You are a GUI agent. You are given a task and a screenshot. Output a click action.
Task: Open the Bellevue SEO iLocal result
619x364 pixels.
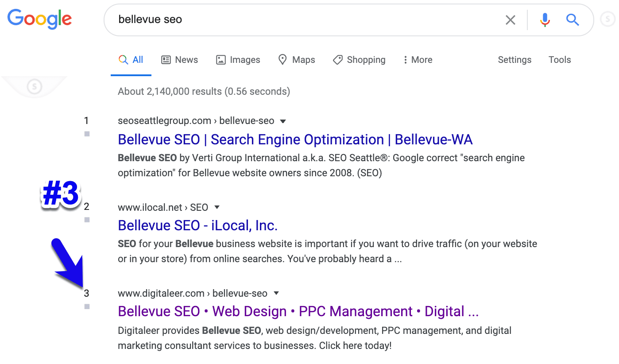(197, 225)
